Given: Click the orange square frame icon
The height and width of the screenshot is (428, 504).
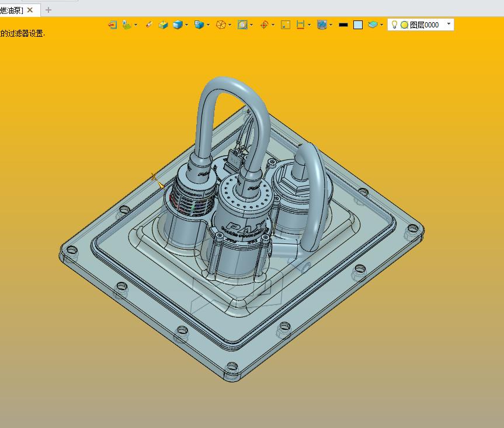Looking at the screenshot, I should pos(286,25).
